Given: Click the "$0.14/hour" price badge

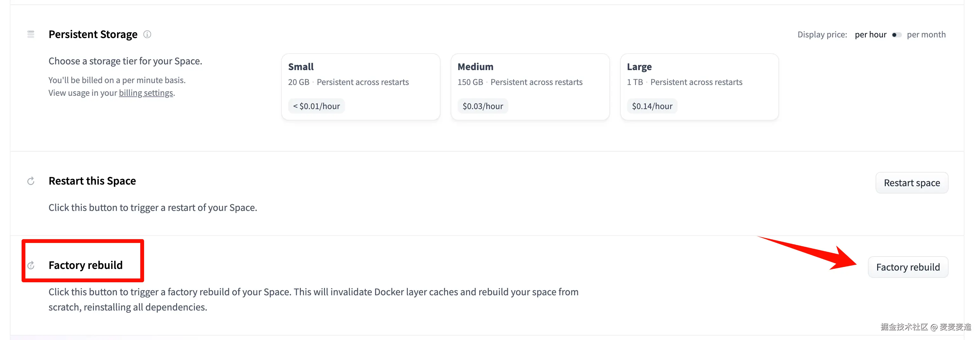Looking at the screenshot, I should 652,106.
